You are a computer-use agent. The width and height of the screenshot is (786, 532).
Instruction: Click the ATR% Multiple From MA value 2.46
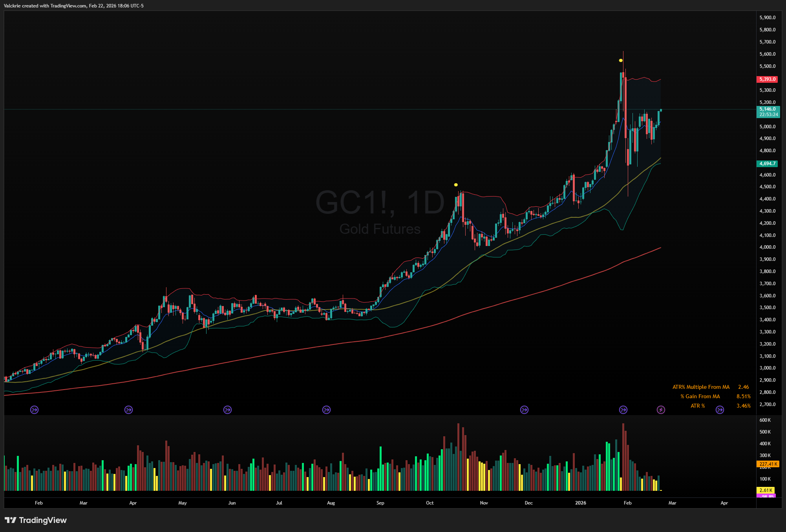[x=743, y=387]
